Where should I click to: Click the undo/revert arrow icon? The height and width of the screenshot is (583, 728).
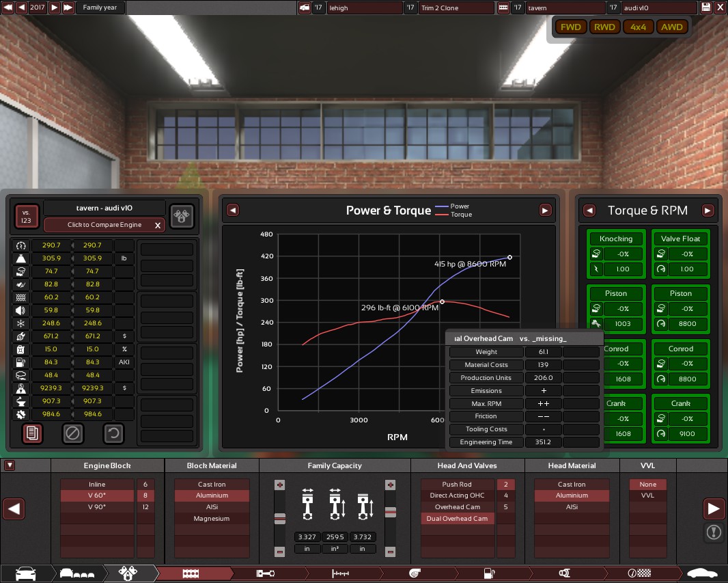(114, 433)
